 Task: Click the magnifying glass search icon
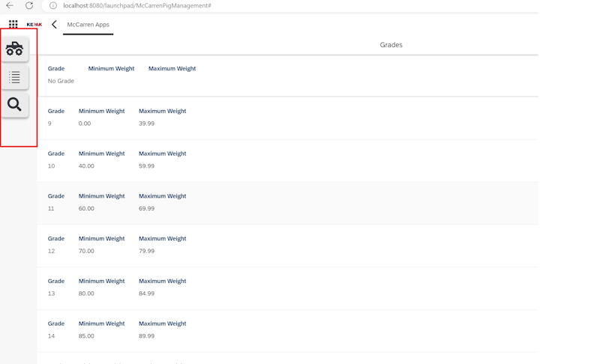[x=14, y=105]
